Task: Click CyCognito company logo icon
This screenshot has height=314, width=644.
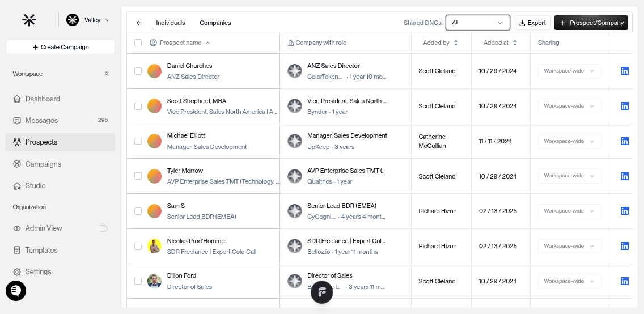Action: pos(294,211)
